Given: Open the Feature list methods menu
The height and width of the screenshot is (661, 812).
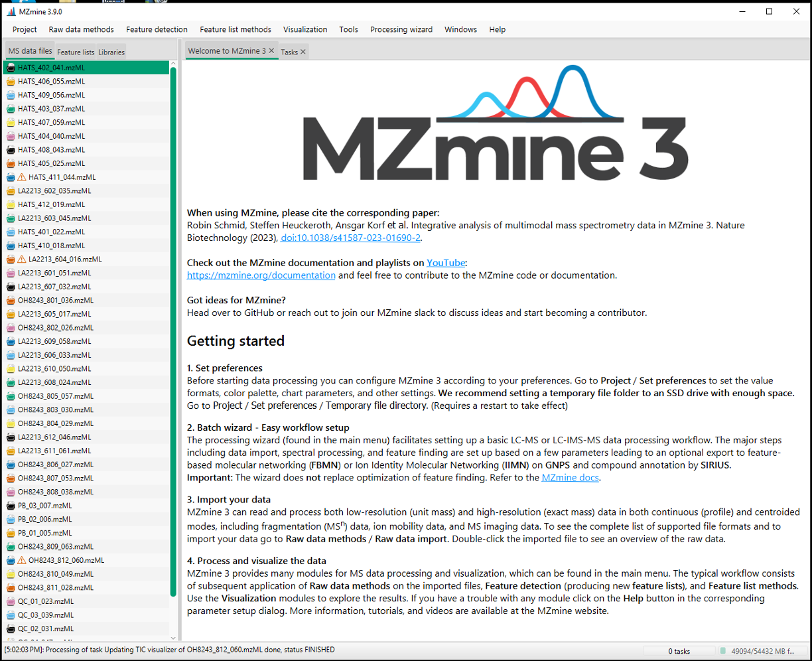Looking at the screenshot, I should 236,29.
